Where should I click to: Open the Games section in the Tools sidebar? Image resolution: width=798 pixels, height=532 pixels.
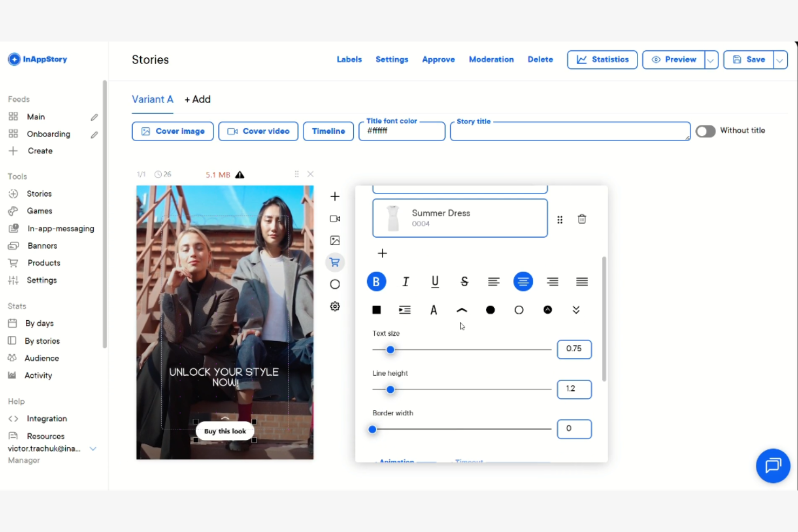[38, 211]
